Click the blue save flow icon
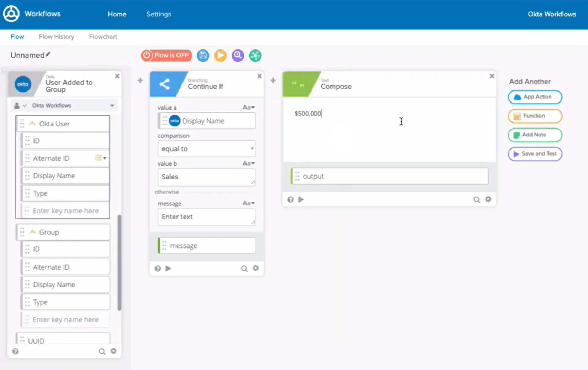This screenshot has width=588, height=370. coord(203,55)
